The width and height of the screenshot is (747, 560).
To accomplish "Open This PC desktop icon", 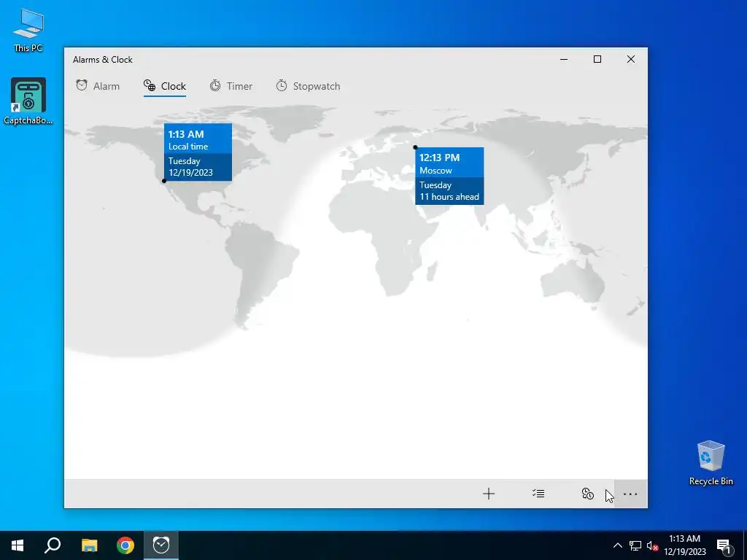I will click(28, 30).
